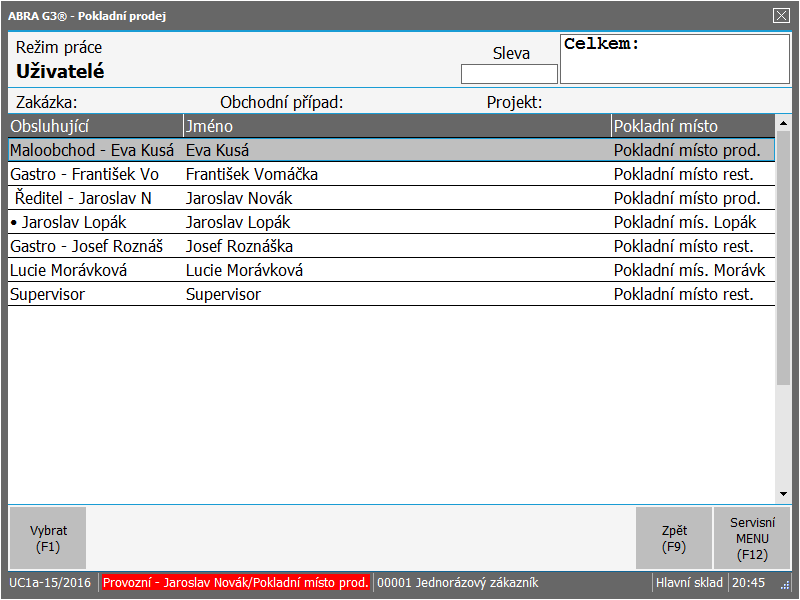Click the Jméno column header
The image size is (800, 600).
tap(396, 126)
